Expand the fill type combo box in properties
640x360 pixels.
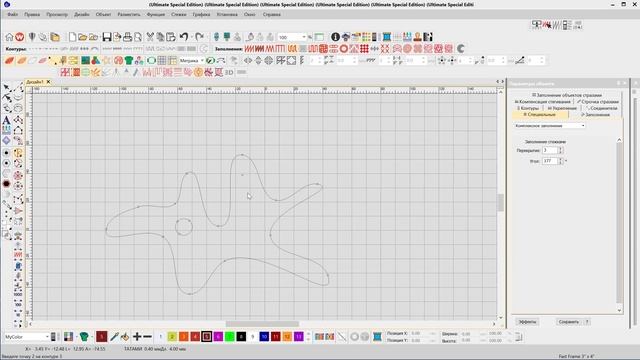point(582,126)
